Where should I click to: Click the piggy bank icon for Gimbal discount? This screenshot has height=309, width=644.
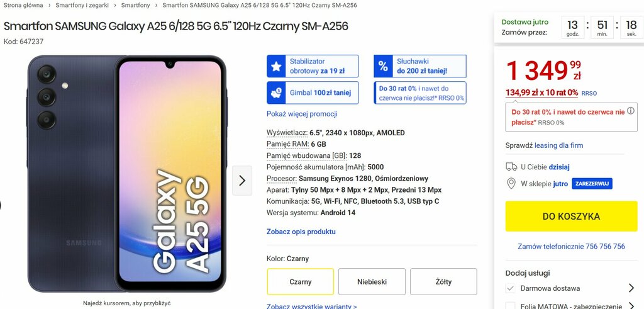pyautogui.click(x=277, y=93)
